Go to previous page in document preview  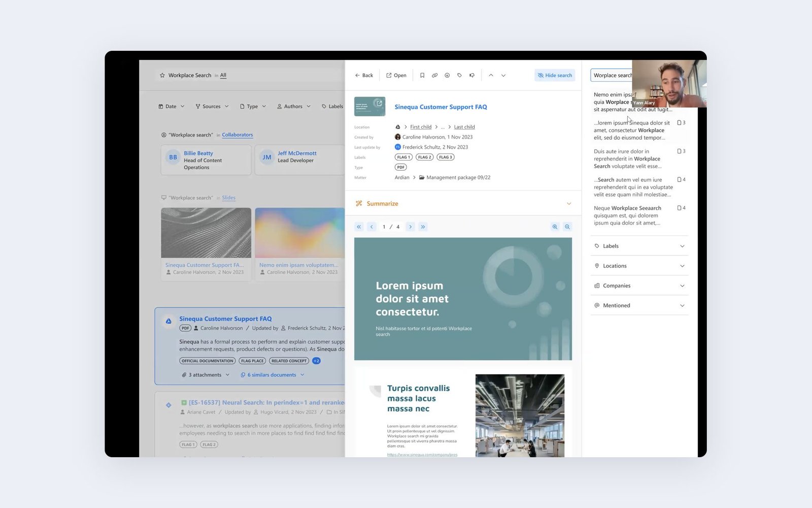point(371,227)
